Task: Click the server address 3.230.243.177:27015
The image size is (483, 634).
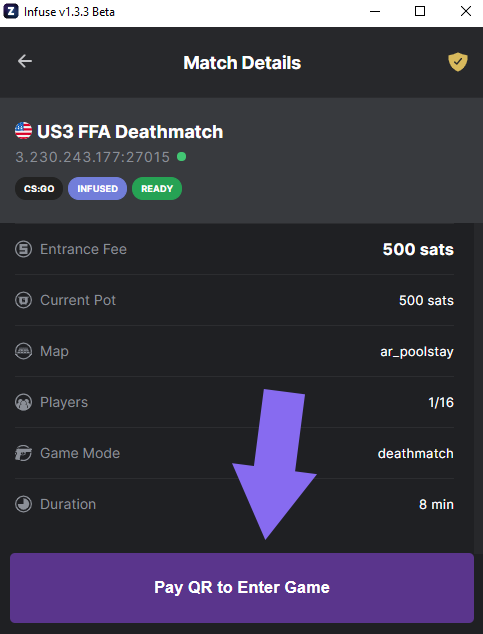Action: point(93,157)
